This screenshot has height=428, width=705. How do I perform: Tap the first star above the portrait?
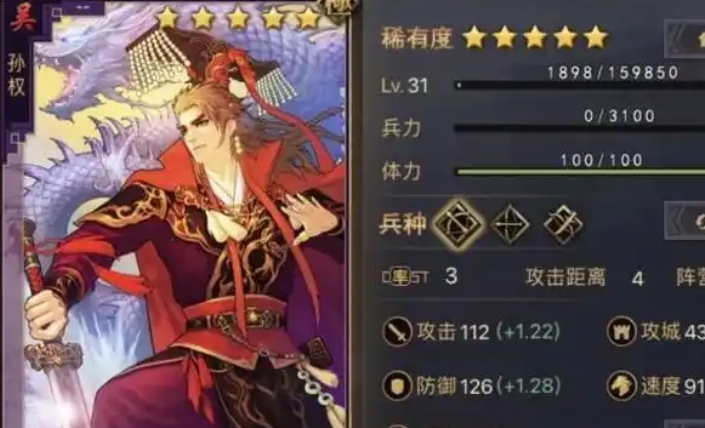point(168,18)
